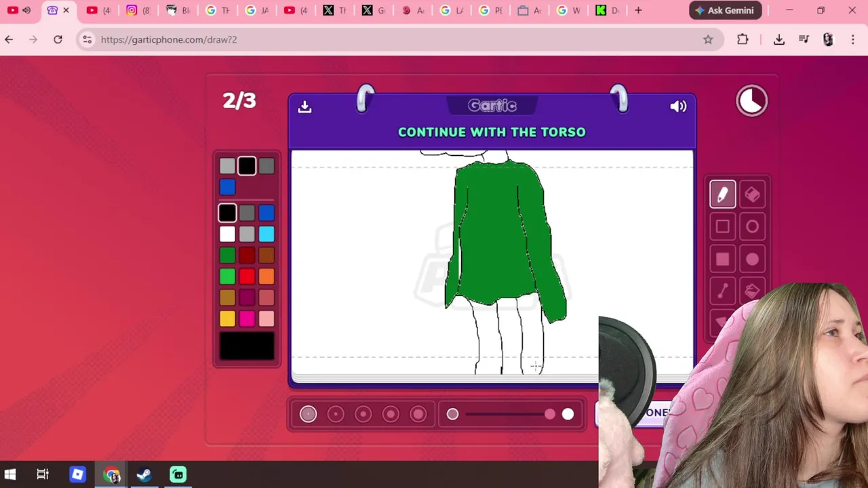Image resolution: width=868 pixels, height=488 pixels.
Task: Click the profile avatar in Chrome toolbar
Action: pos(828,39)
